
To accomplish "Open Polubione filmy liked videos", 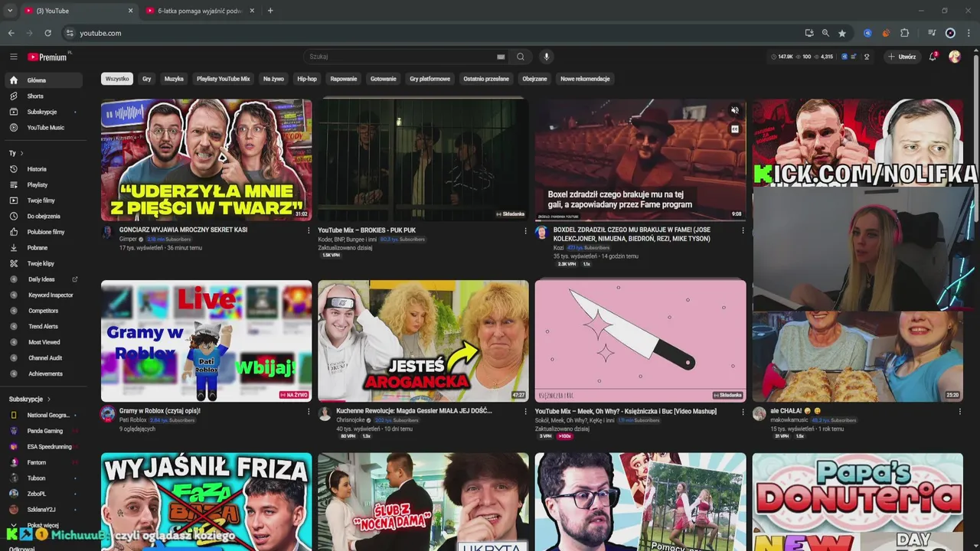I will [46, 232].
